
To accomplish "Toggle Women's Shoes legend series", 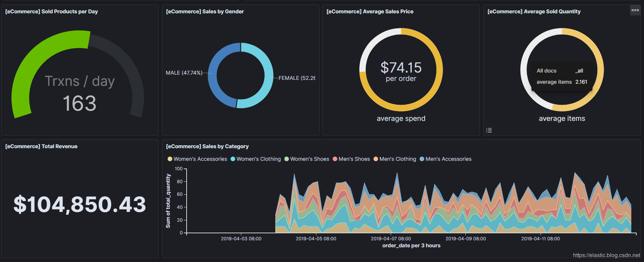I will (x=307, y=159).
